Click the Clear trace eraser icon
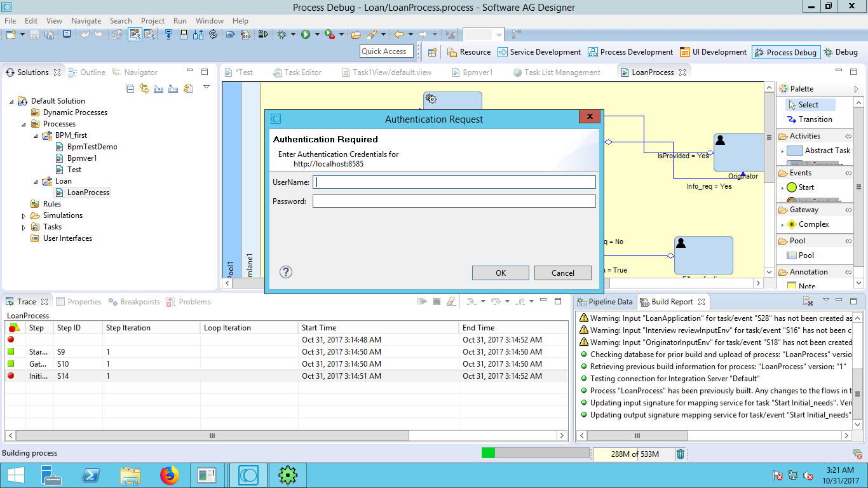The width and height of the screenshot is (868, 488). 451,301
